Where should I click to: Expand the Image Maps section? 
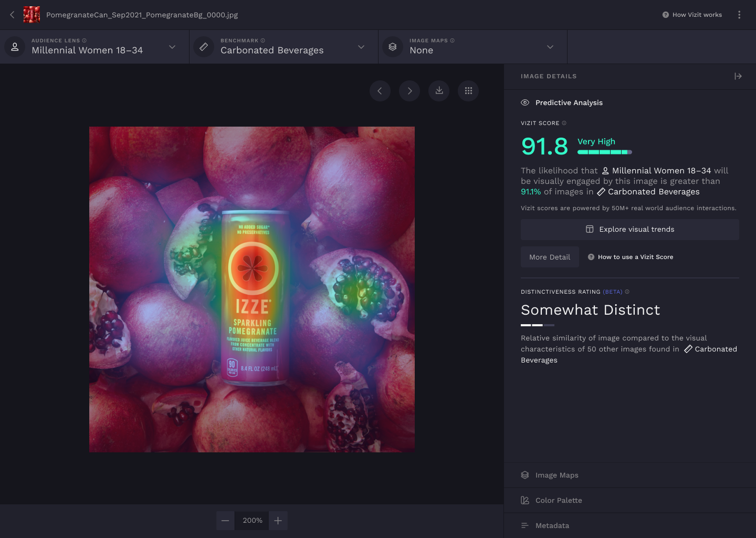(x=630, y=475)
